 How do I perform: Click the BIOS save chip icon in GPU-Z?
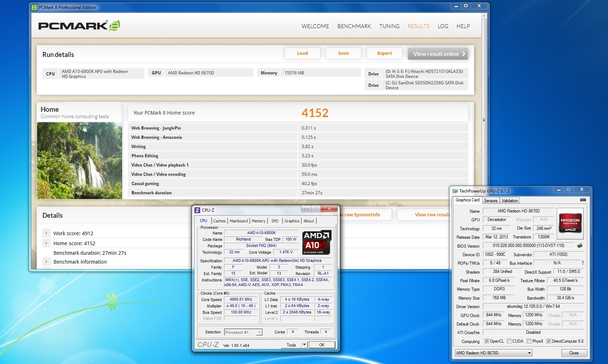[x=580, y=246]
